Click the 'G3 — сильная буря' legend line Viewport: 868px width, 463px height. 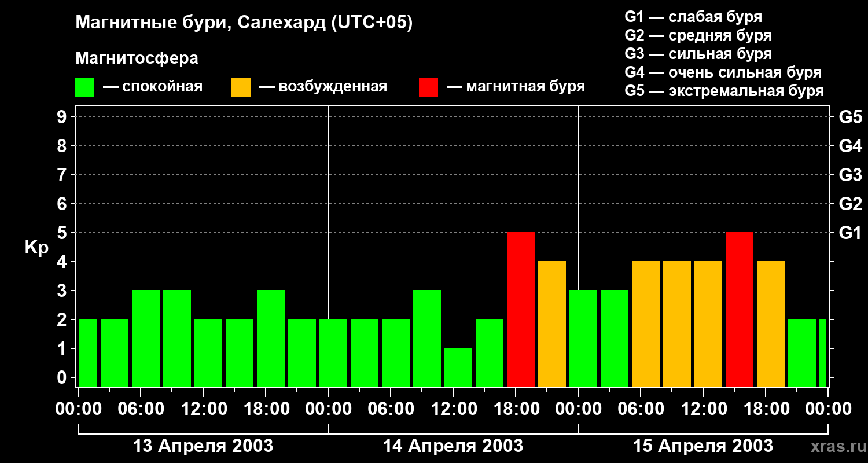(x=698, y=54)
